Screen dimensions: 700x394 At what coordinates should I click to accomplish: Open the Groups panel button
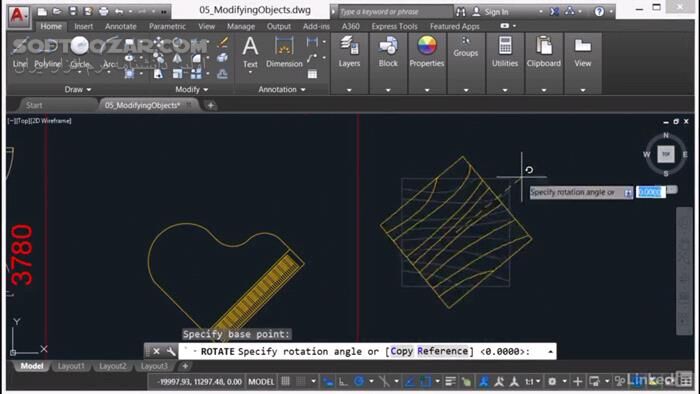click(x=466, y=47)
